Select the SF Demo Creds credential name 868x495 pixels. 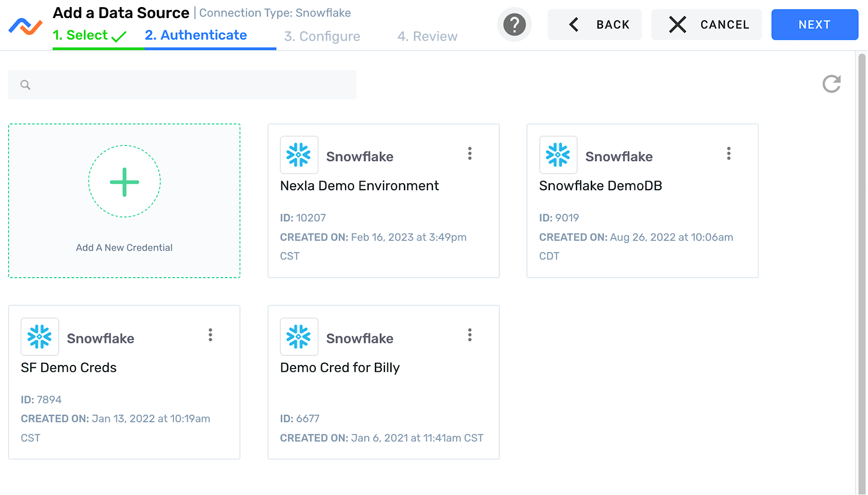tap(69, 367)
